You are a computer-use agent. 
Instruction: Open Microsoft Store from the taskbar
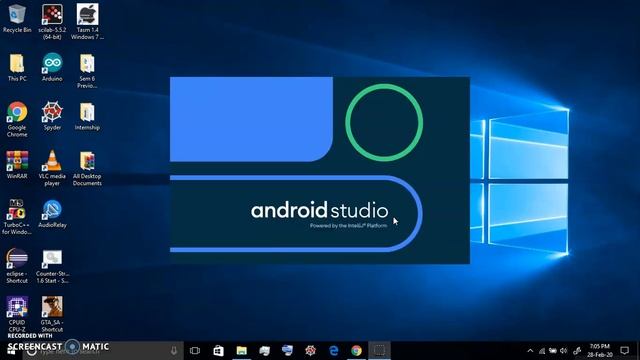pyautogui.click(x=218, y=350)
